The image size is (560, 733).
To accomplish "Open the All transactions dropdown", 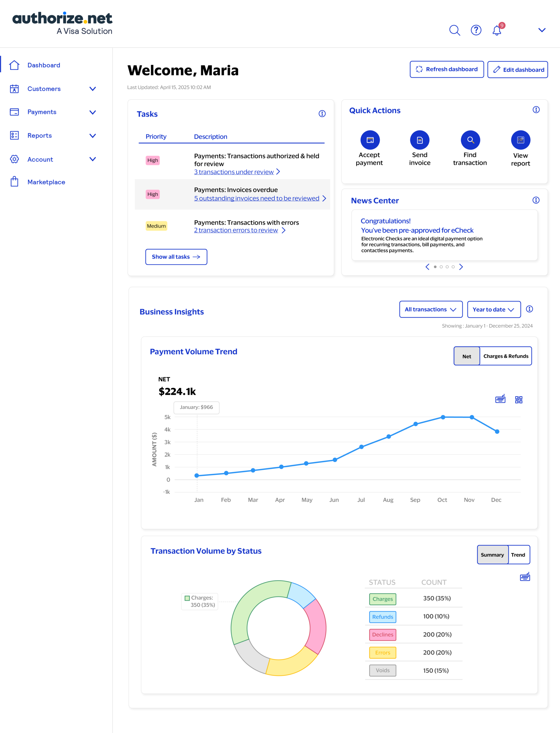I will (x=431, y=310).
